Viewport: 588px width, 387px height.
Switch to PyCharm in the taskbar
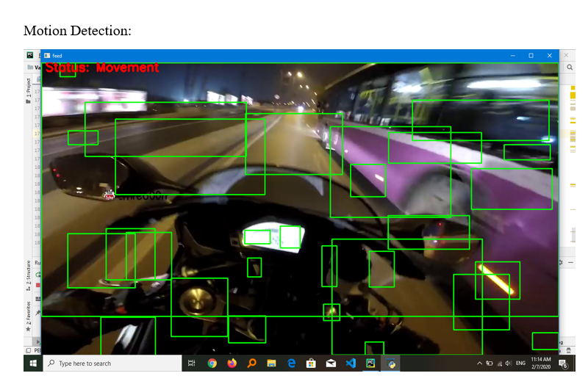pyautogui.click(x=370, y=363)
